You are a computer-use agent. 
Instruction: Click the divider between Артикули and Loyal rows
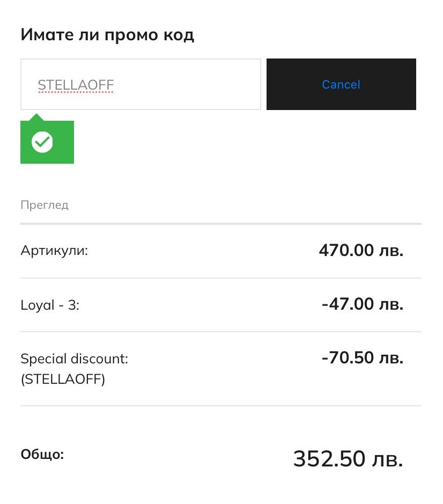(x=221, y=278)
